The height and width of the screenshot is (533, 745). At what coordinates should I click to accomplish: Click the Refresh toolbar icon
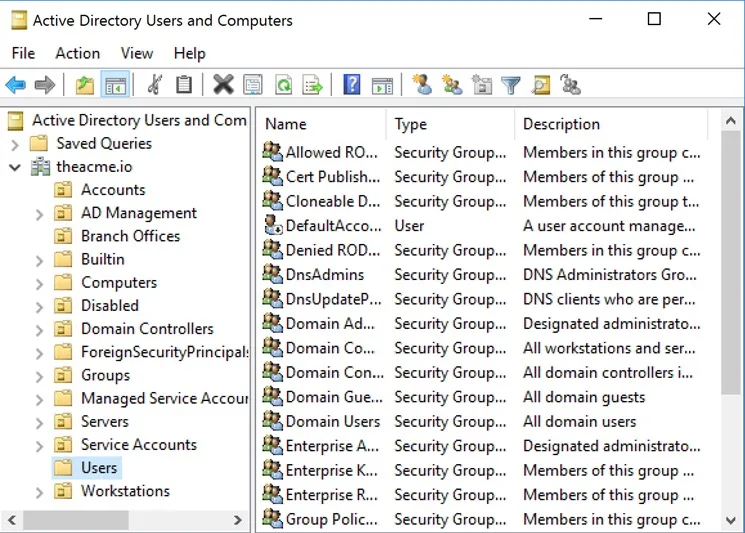click(283, 85)
